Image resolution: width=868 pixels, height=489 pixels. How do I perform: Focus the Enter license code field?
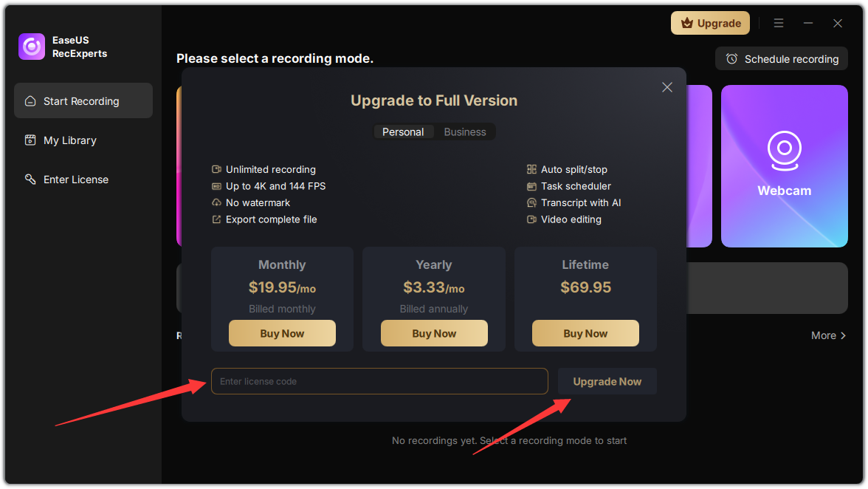379,382
